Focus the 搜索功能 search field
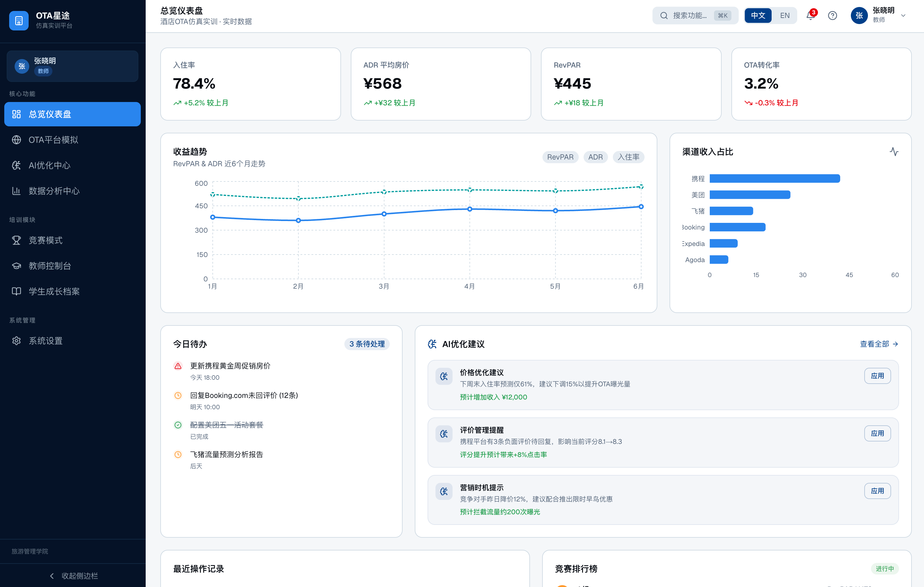 coord(691,16)
